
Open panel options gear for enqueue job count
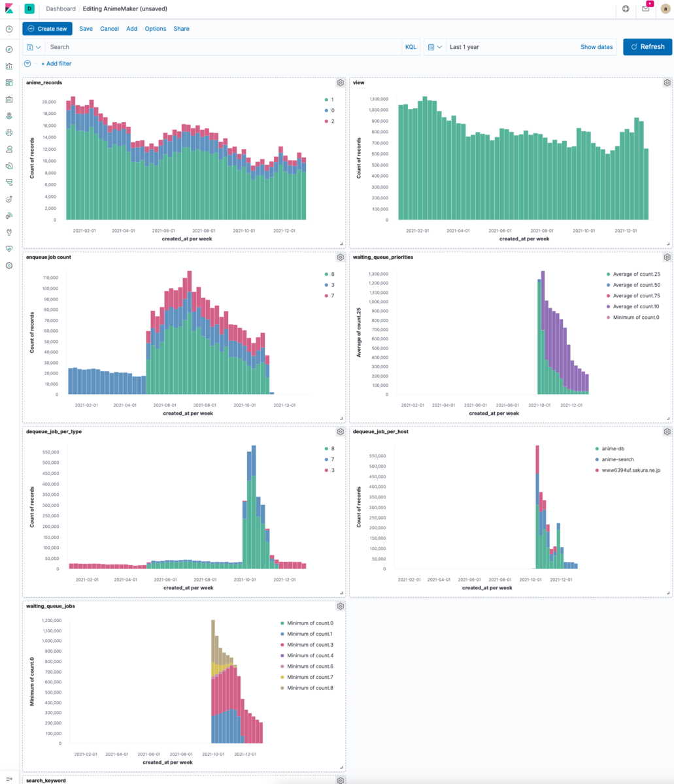[x=340, y=257]
